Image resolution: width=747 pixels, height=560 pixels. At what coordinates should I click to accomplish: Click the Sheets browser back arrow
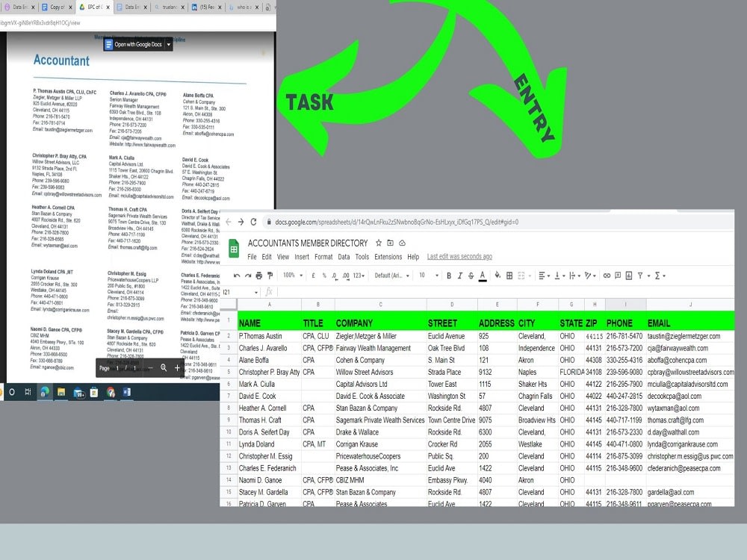click(229, 222)
